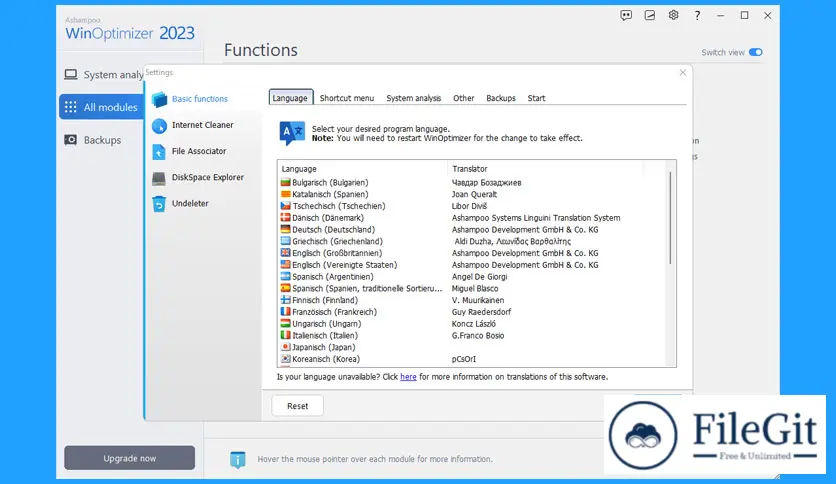Click the edit note icon in title bar
Viewport: 836px width, 484px height.
pyautogui.click(x=649, y=15)
